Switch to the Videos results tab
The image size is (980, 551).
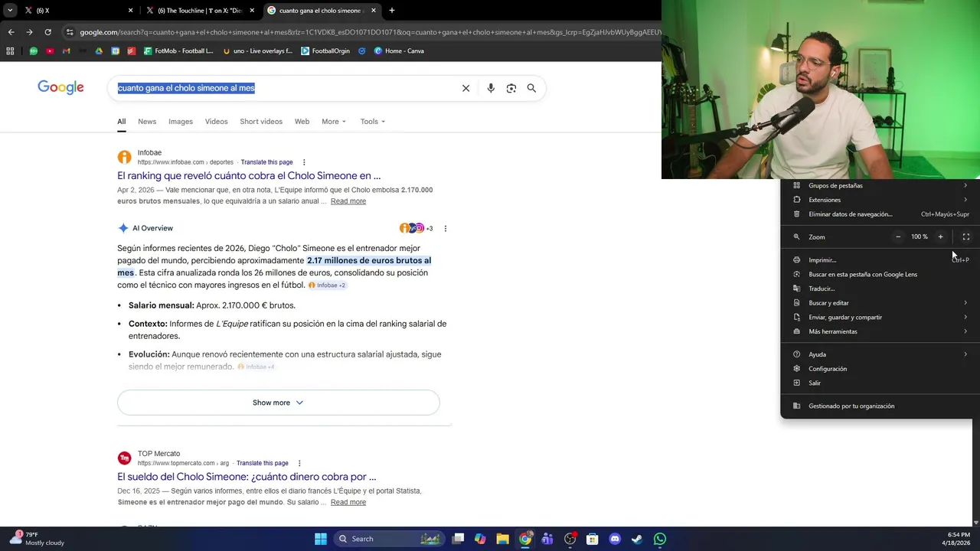click(x=216, y=122)
